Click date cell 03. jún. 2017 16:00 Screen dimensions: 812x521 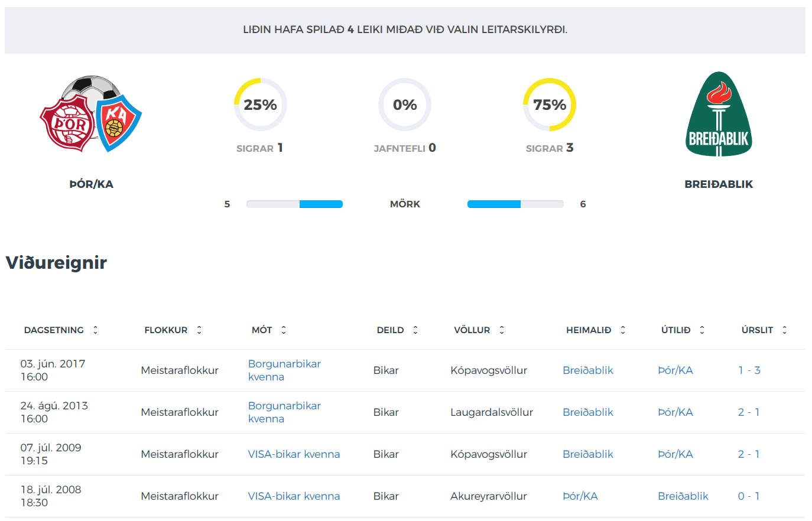click(53, 370)
